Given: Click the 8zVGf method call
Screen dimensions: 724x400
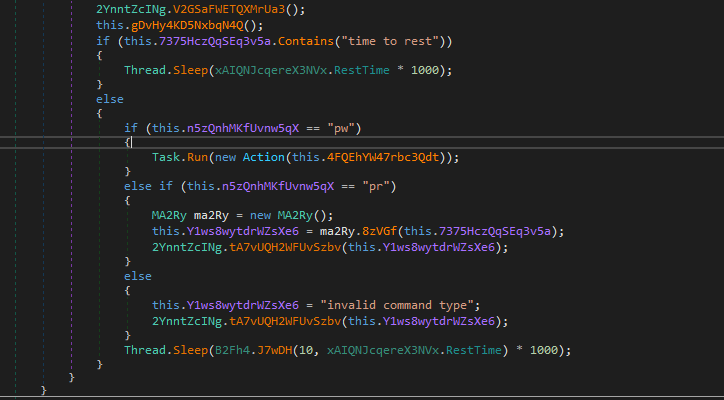Looking at the screenshot, I should tap(380, 230).
